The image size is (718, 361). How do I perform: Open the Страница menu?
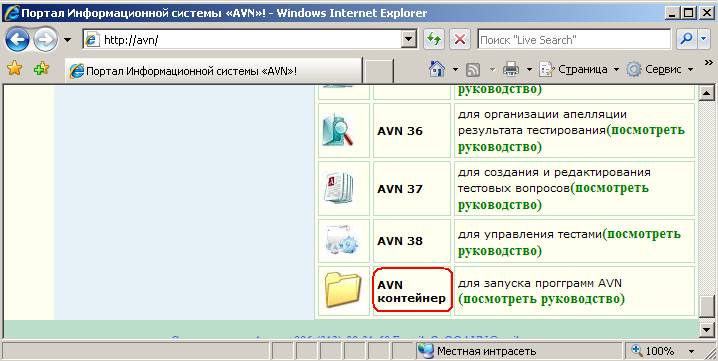point(579,69)
